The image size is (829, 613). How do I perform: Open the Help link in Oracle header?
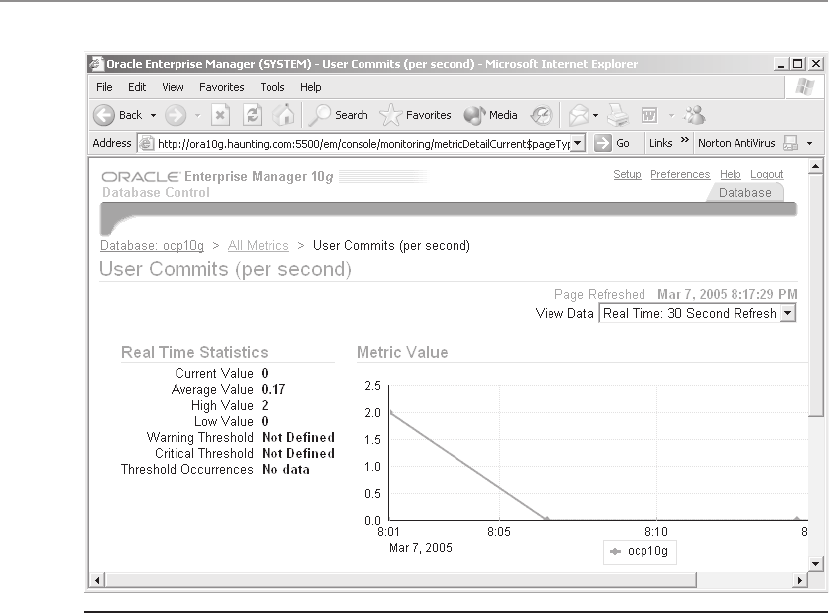(730, 174)
